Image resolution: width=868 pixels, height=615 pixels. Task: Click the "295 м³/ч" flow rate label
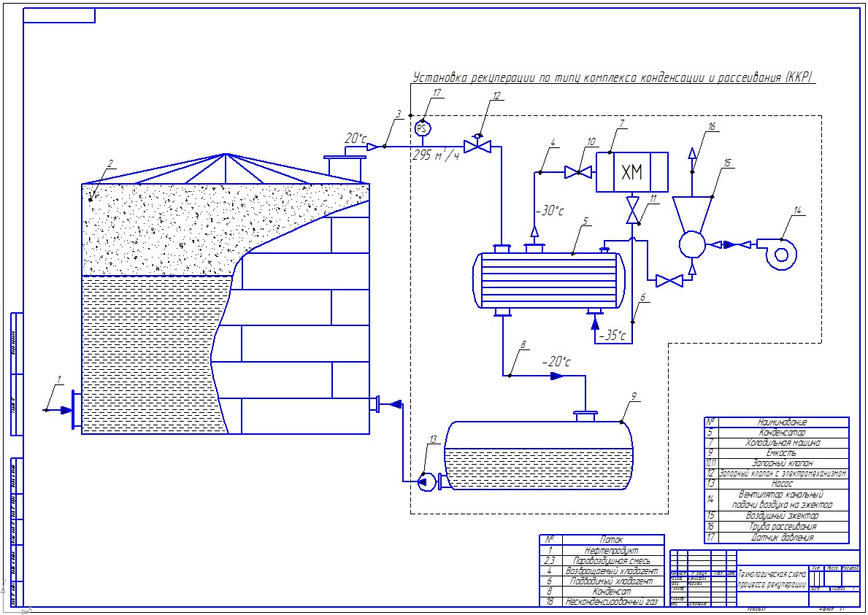click(437, 155)
